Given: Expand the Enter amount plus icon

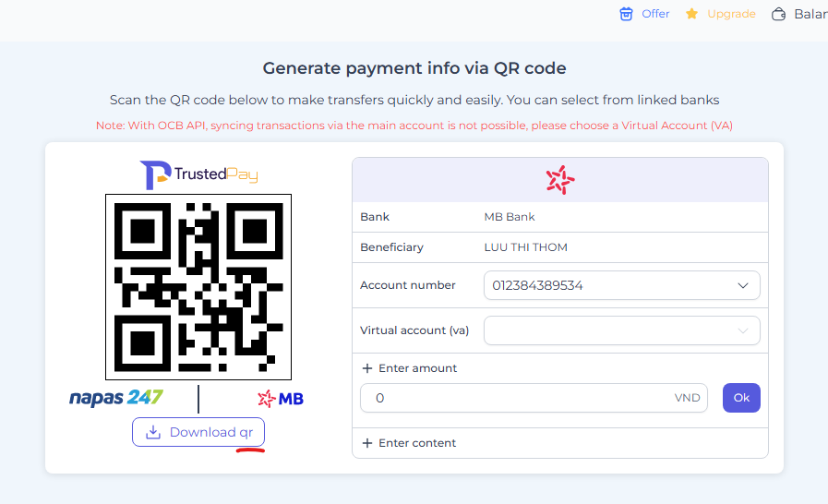Looking at the screenshot, I should click(367, 368).
